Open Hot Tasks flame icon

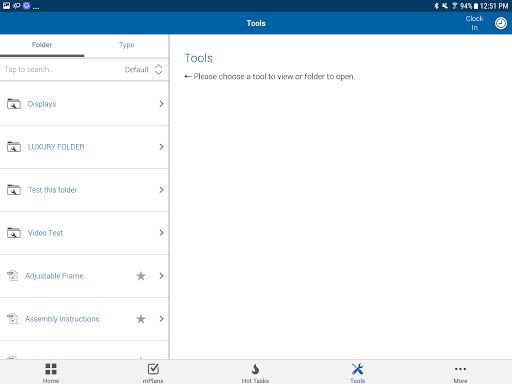(x=255, y=369)
